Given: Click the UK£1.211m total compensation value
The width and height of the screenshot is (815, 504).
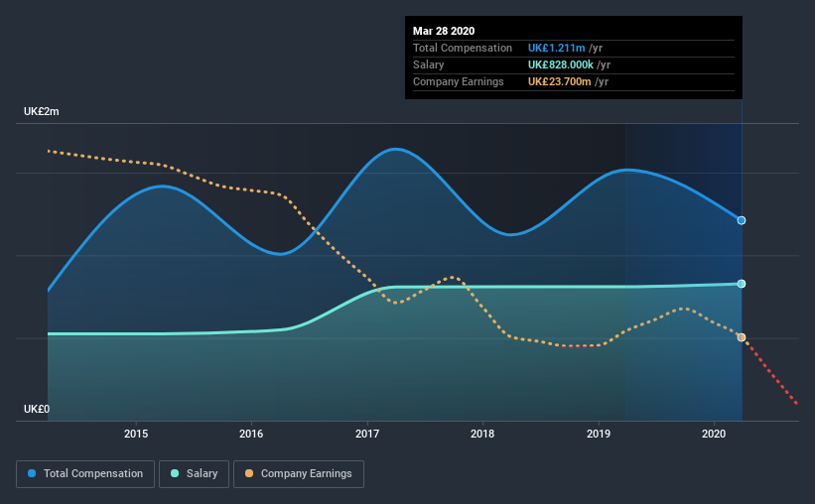Looking at the screenshot, I should pos(556,48).
